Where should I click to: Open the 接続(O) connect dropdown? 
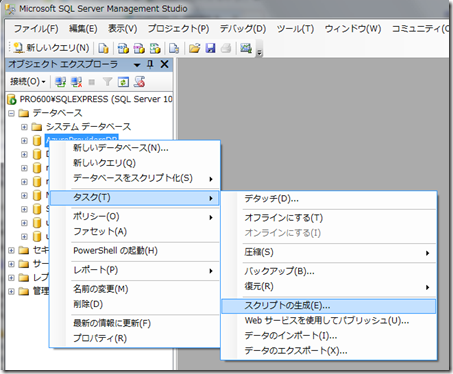[27, 81]
